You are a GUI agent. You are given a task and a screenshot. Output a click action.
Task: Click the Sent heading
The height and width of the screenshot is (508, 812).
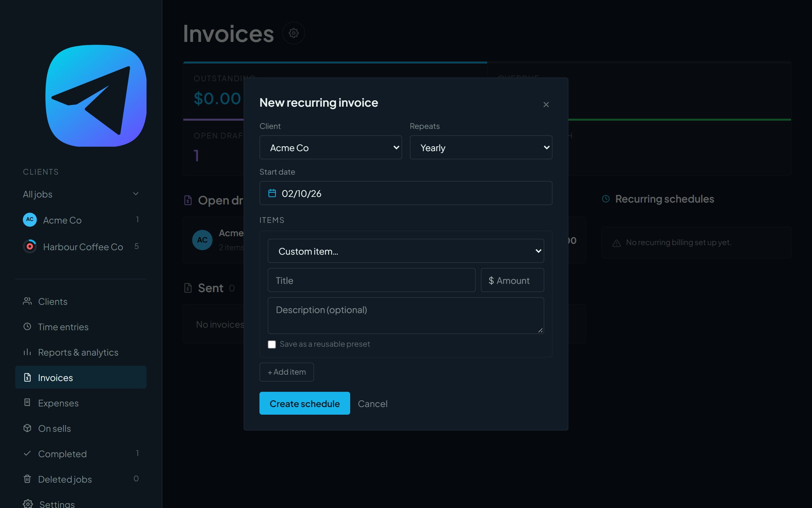coord(211,288)
